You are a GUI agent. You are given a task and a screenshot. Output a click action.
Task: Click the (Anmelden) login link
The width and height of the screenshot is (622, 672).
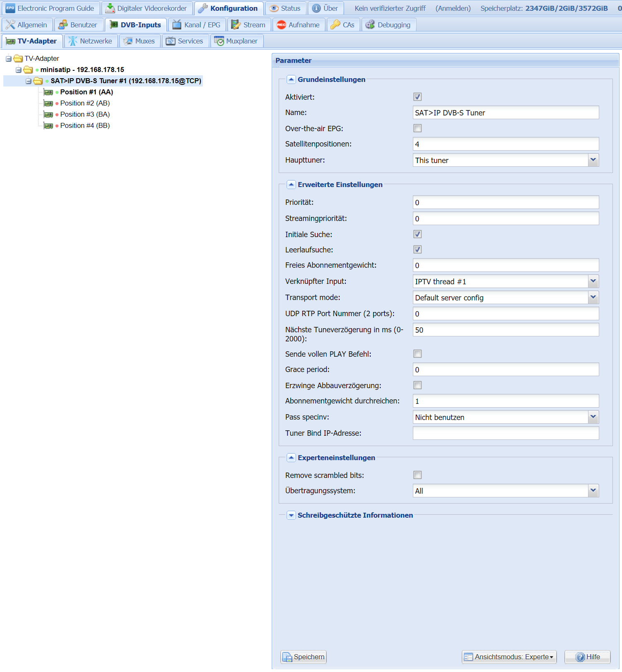click(x=453, y=8)
